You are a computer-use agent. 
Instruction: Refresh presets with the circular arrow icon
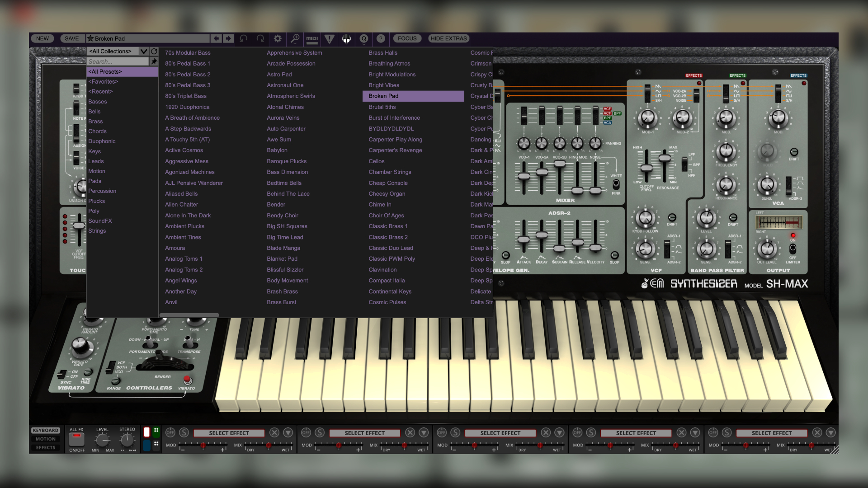coord(154,52)
